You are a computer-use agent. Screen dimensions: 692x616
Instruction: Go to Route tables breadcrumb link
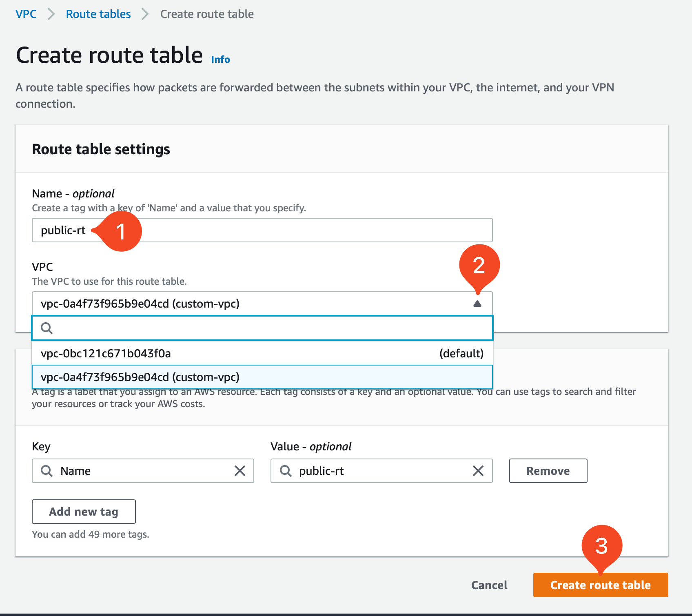coord(98,14)
